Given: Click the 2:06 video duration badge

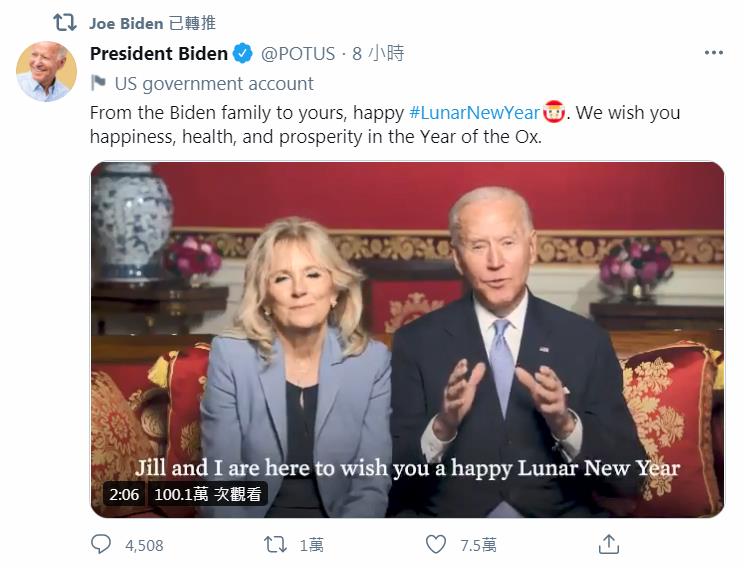Looking at the screenshot, I should click(x=123, y=494).
